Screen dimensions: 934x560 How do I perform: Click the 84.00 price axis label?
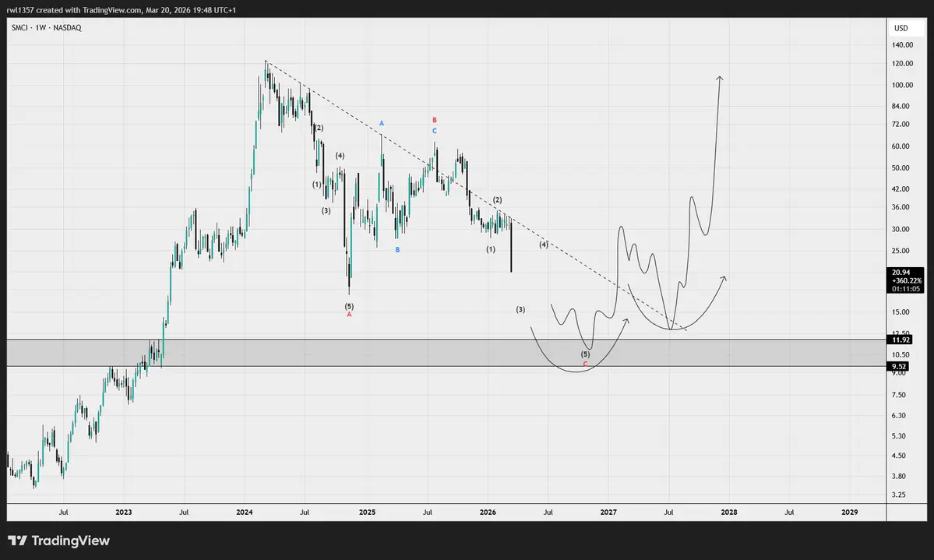tap(900, 106)
